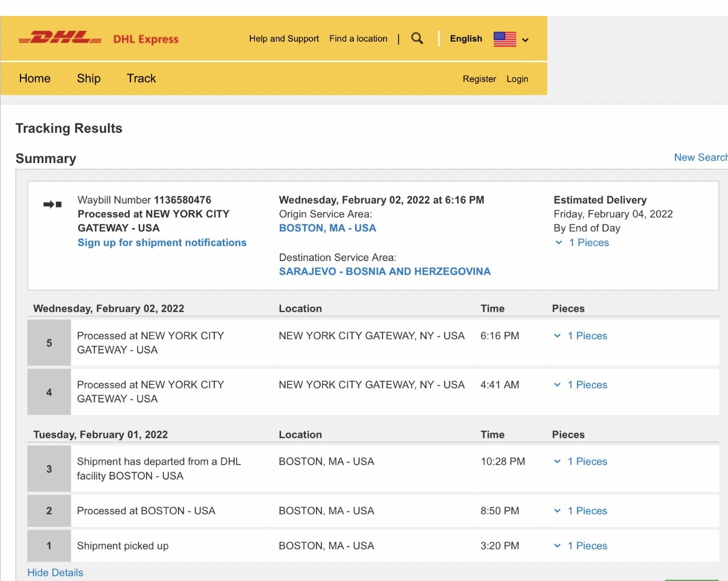Click the 8:50 PM time cell

[499, 511]
